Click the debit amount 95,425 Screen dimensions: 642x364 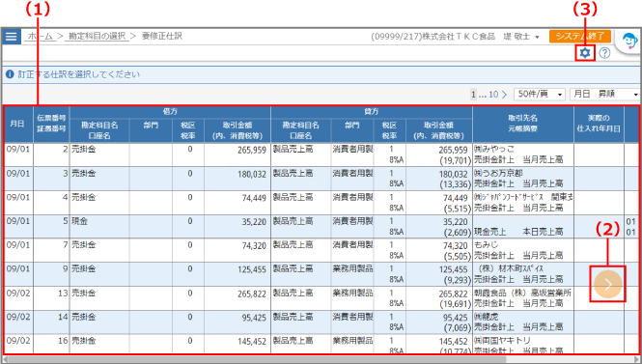click(254, 318)
